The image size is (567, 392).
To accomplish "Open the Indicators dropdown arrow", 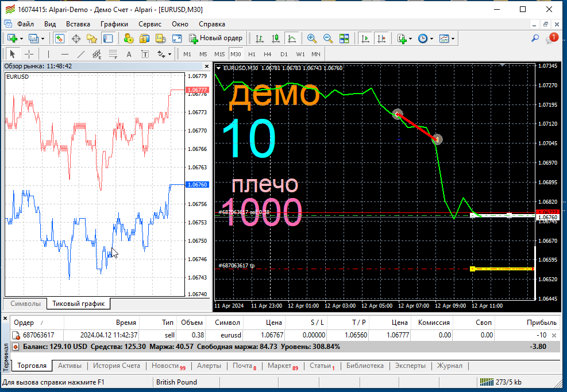I will pyautogui.click(x=410, y=38).
